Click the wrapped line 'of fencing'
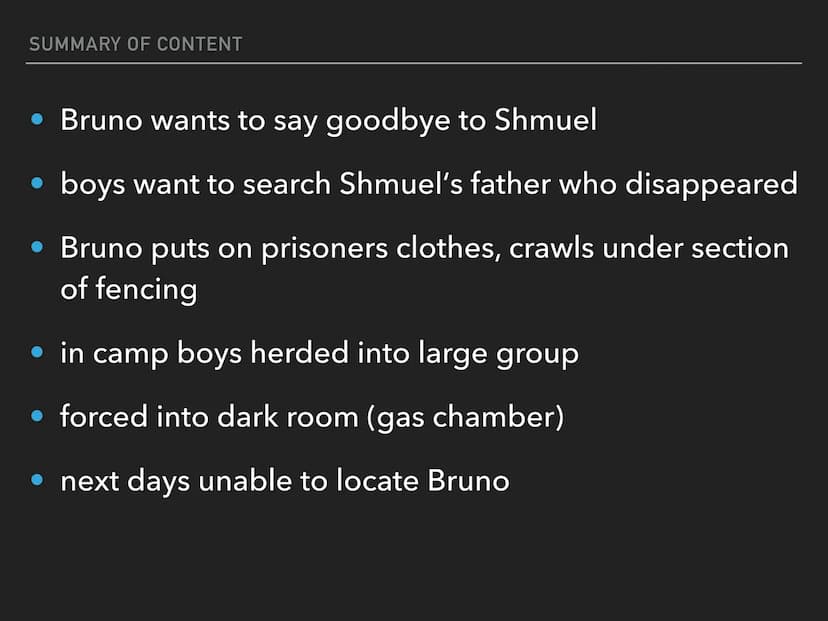The width and height of the screenshot is (828, 621). [129, 289]
